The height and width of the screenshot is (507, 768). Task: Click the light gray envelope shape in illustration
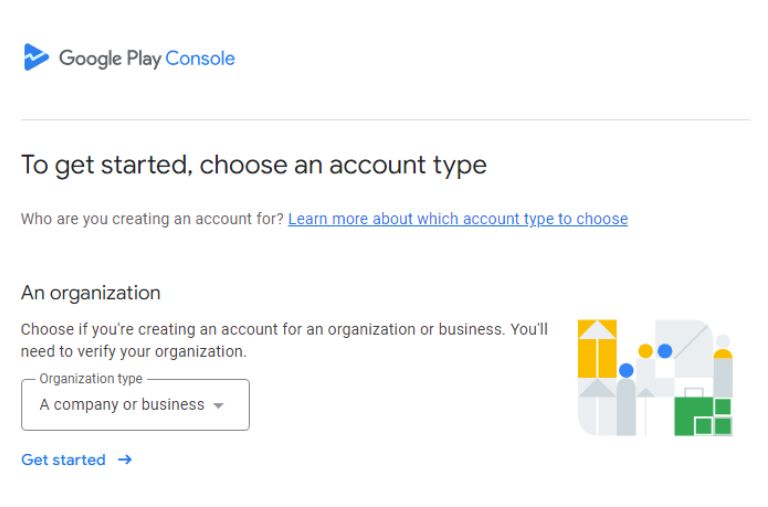coord(684,348)
